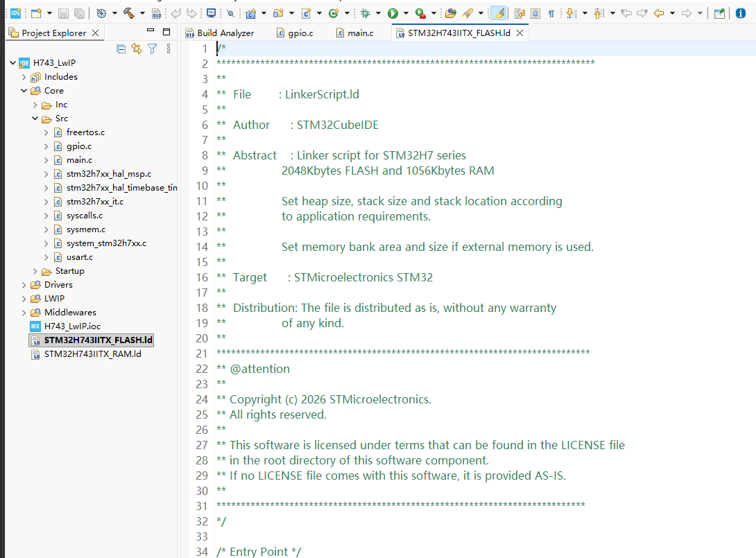Collapse the Src folder

click(x=35, y=119)
